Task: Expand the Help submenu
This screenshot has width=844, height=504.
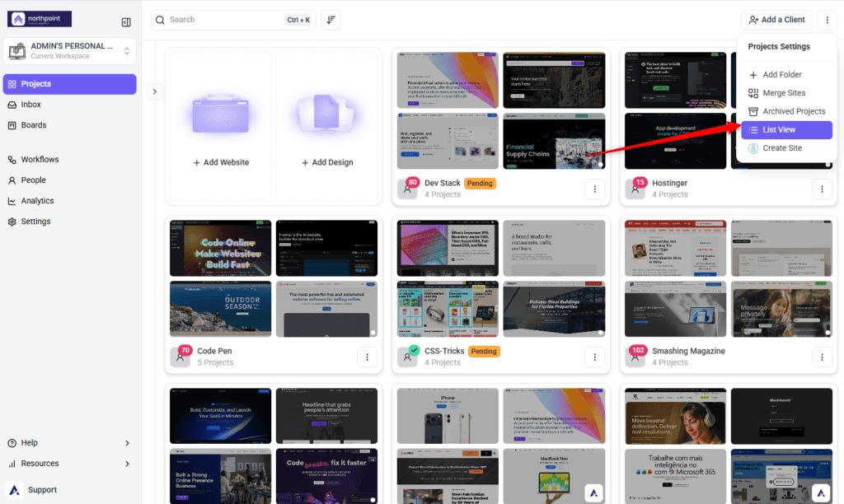Action: (x=69, y=443)
